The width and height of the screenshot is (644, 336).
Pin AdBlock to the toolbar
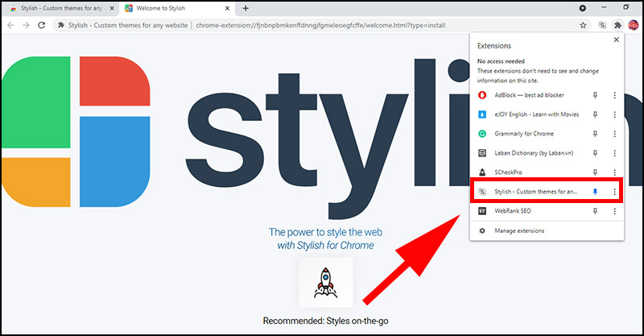pos(595,95)
